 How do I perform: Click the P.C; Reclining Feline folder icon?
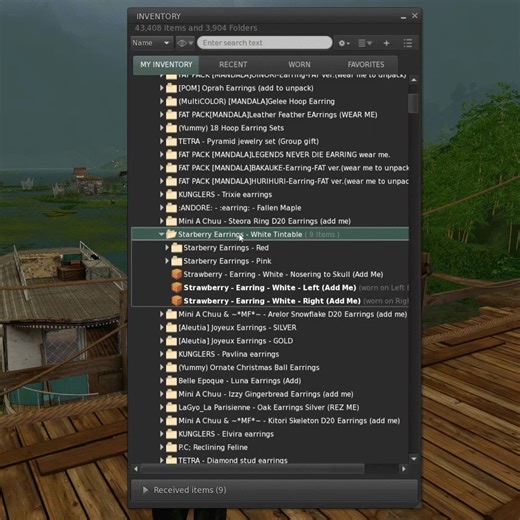[x=171, y=447]
